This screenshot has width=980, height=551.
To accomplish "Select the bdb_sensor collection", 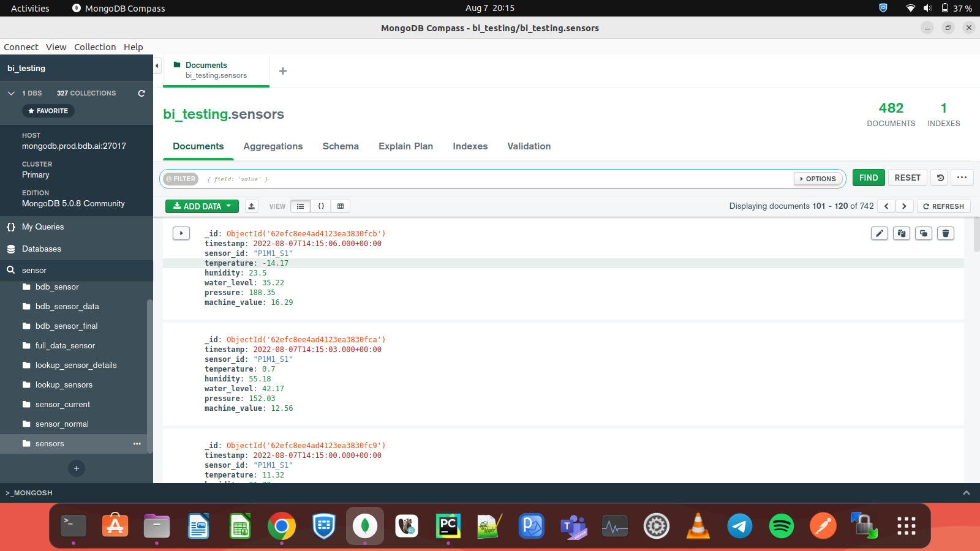I will point(57,287).
